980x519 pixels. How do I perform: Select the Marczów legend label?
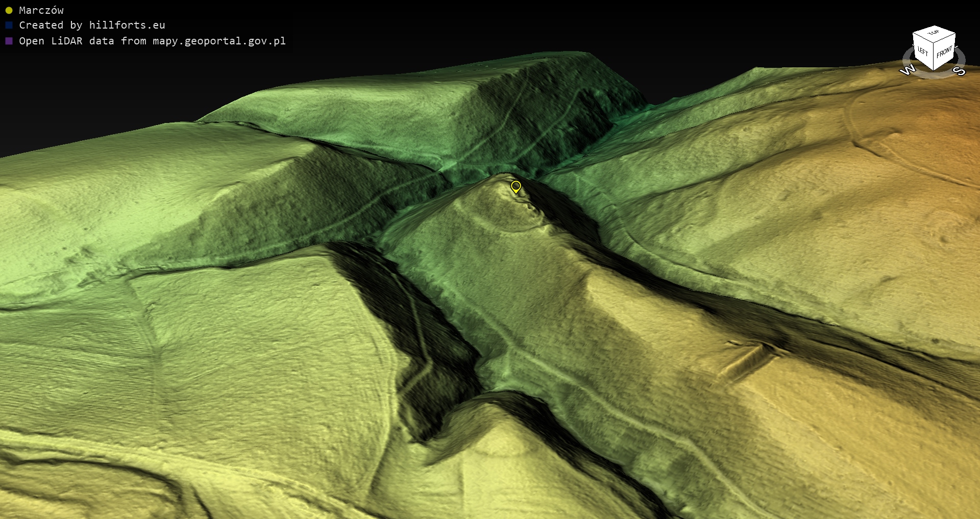click(x=41, y=10)
